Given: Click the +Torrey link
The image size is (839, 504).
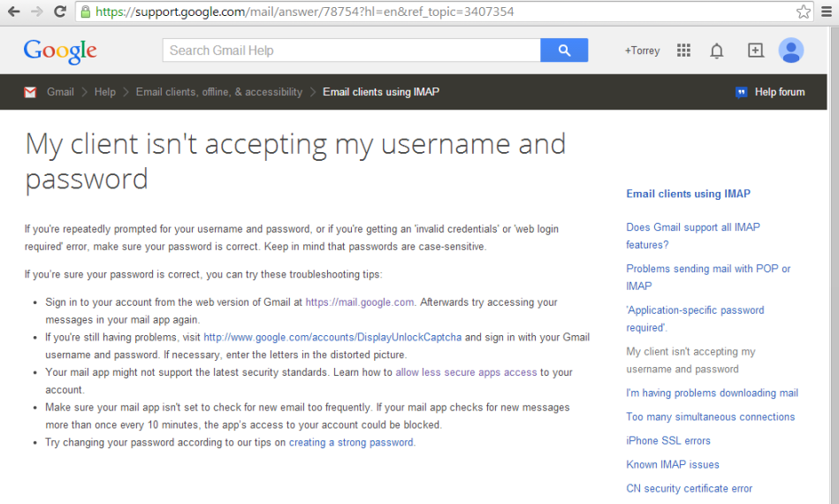Looking at the screenshot, I should [x=642, y=50].
